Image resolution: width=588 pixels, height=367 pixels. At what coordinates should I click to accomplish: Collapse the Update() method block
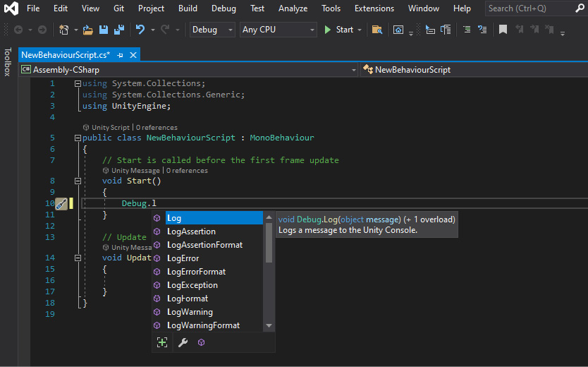78,258
